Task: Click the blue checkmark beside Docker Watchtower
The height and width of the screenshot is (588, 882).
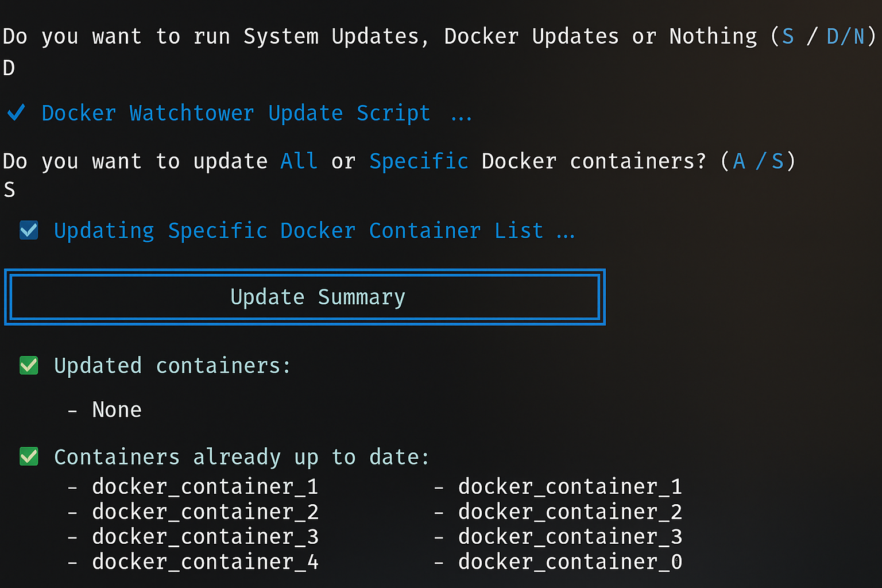Action: (16, 112)
